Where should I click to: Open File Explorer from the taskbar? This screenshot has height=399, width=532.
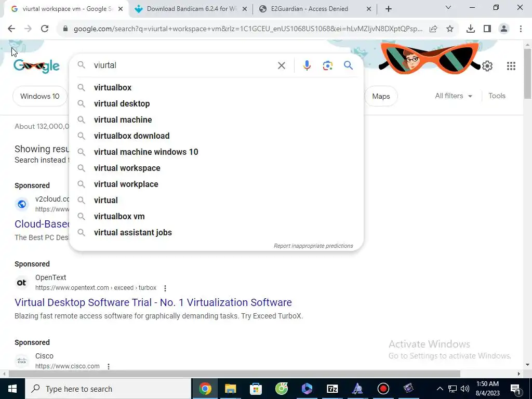(230, 389)
